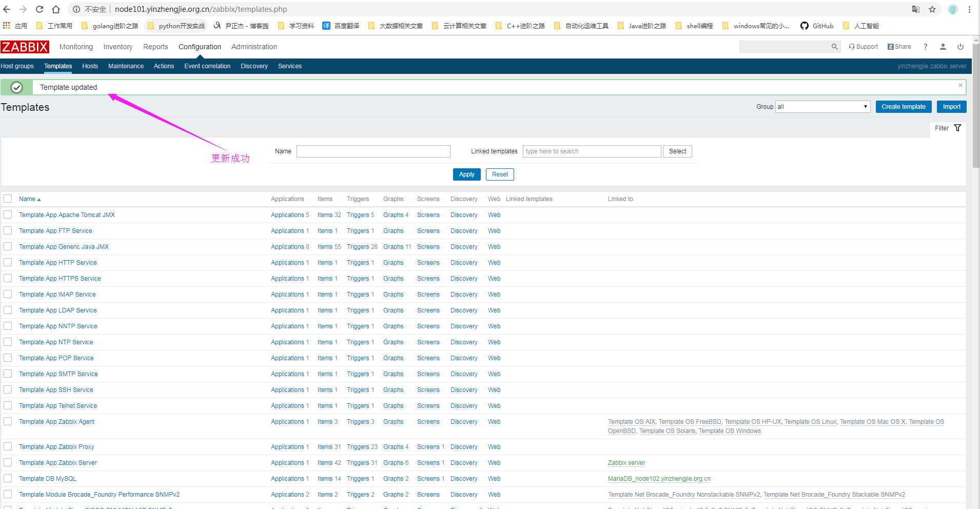Viewport: 980px width, 509px height.
Task: Switch to the Host groups submenu
Action: tap(17, 66)
